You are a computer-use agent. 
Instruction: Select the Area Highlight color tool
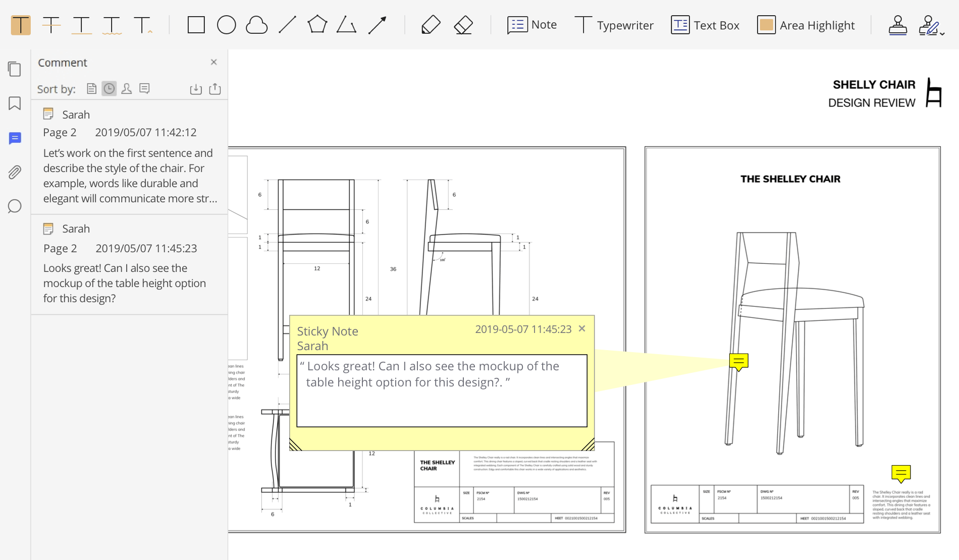806,25
